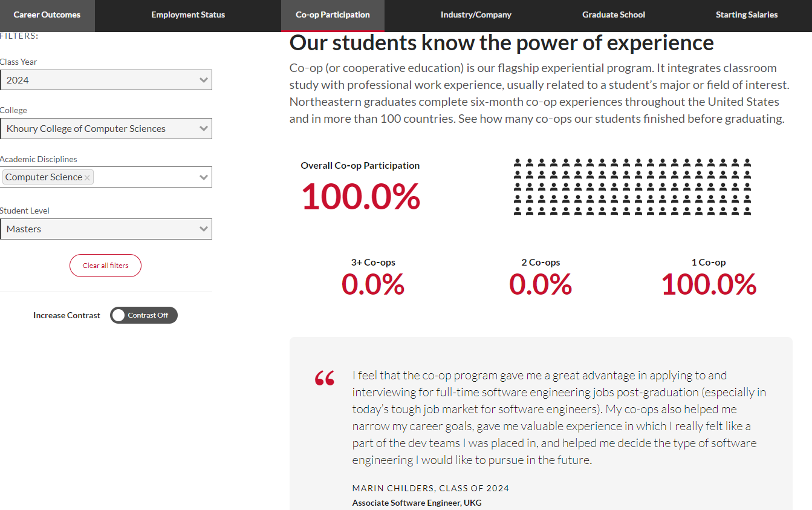Select the Co-op Participation tab
The image size is (812, 510).
(333, 15)
